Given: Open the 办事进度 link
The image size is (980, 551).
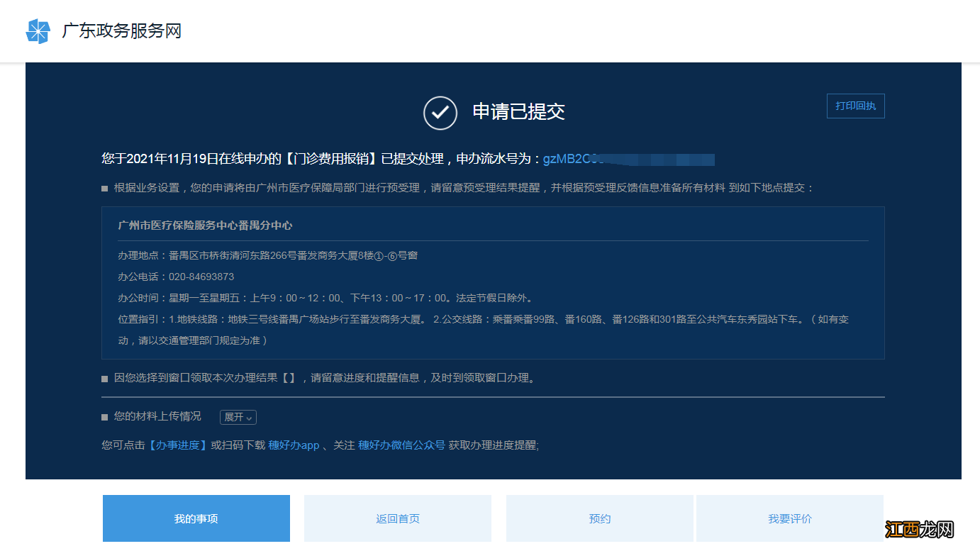Looking at the screenshot, I should point(177,445).
